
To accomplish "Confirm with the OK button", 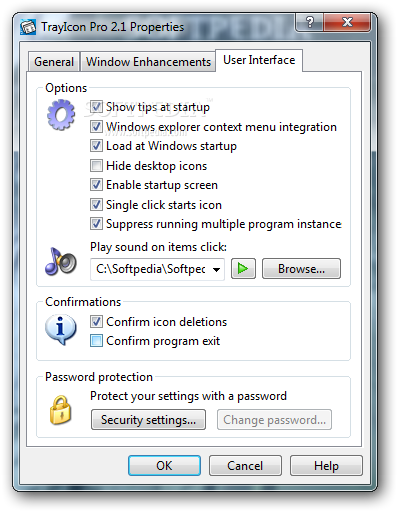I will 164,466.
